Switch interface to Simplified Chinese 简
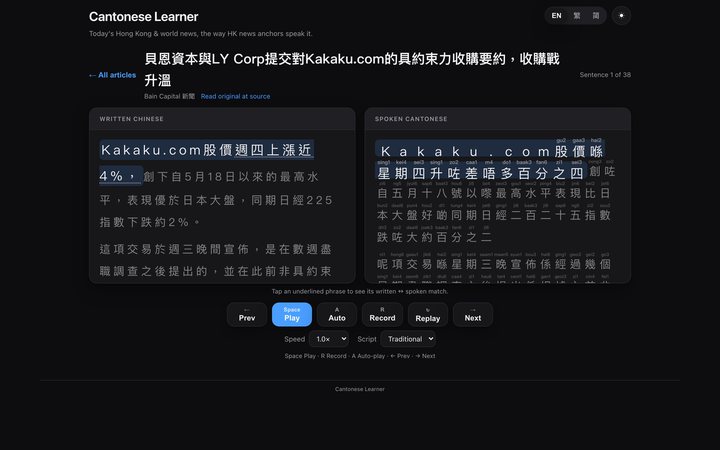This screenshot has width=720, height=450. coord(596,16)
